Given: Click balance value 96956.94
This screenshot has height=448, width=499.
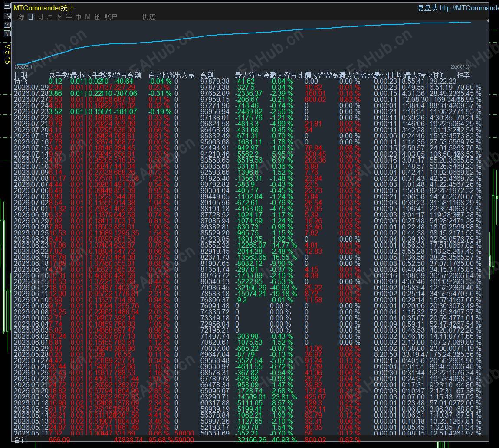Looking at the screenshot, I should pyautogui.click(x=215, y=111).
